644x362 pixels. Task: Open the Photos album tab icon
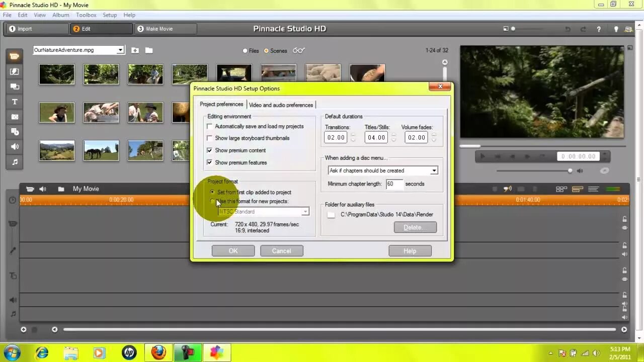[x=14, y=117]
